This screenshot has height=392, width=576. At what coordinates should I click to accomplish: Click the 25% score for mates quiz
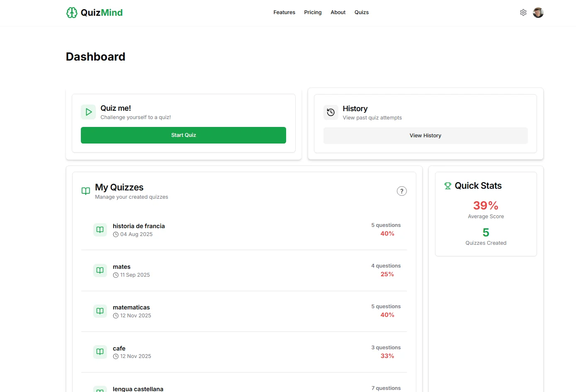click(387, 274)
